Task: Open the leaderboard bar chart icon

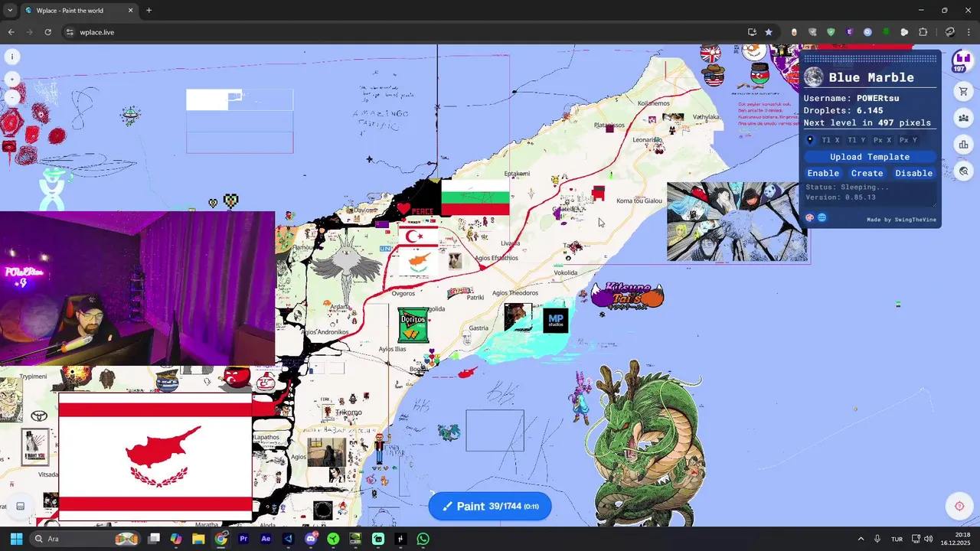Action: click(x=963, y=145)
